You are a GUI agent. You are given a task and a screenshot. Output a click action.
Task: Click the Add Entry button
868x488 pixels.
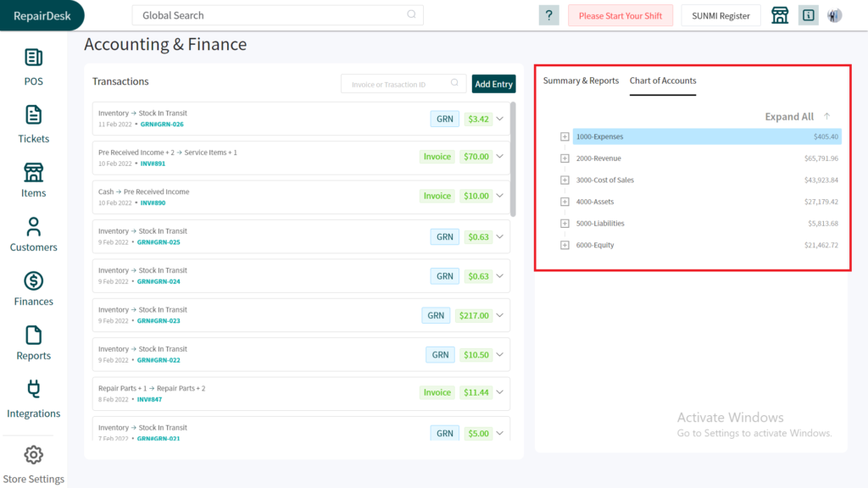(x=494, y=84)
